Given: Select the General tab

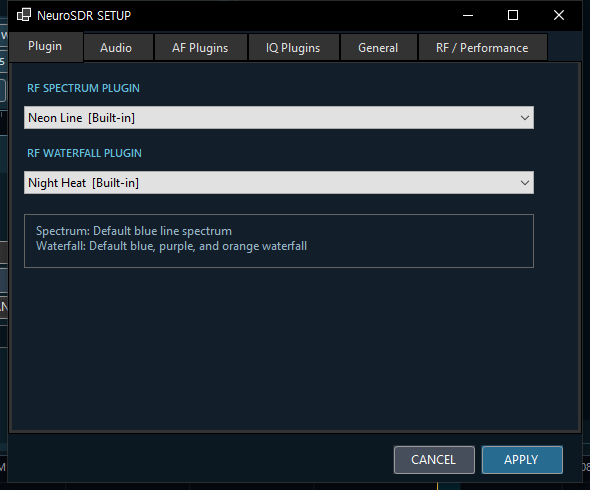Looking at the screenshot, I should pos(379,47).
